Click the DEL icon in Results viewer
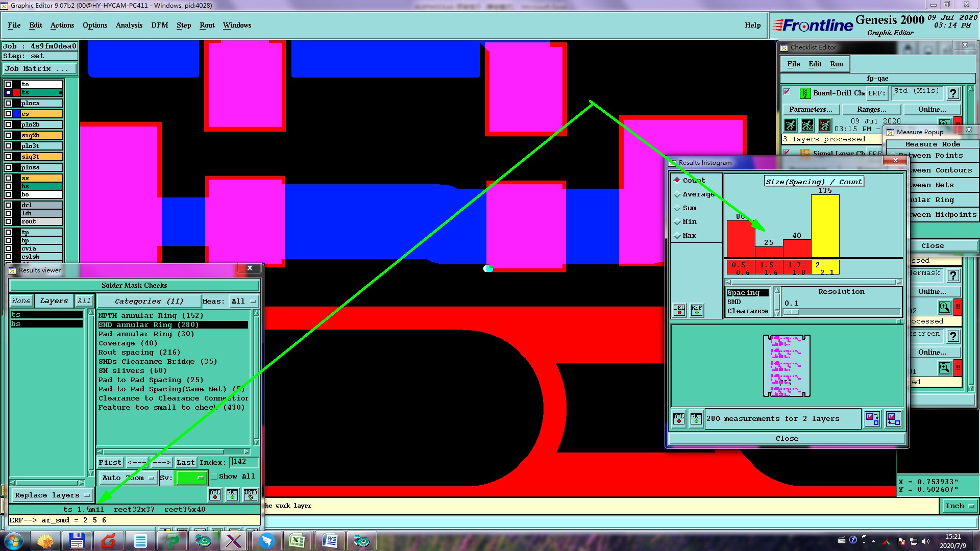The height and width of the screenshot is (551, 980). point(215,494)
